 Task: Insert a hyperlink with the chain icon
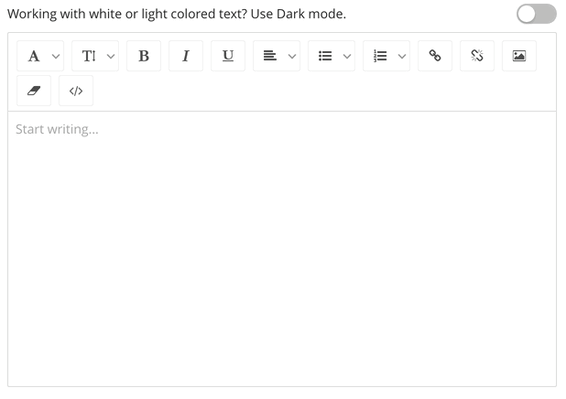(x=435, y=56)
